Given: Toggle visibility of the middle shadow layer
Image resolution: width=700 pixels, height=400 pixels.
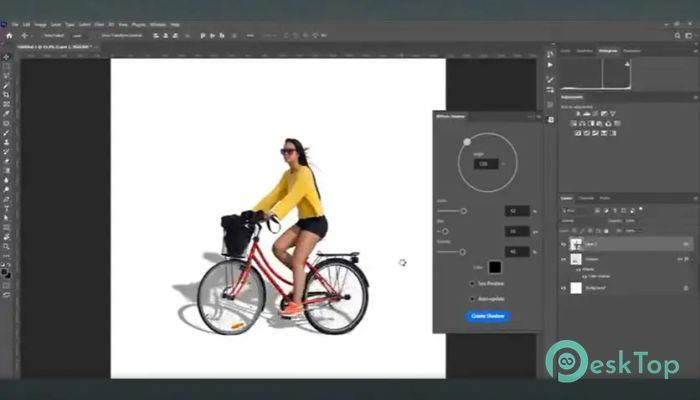Looking at the screenshot, I should (563, 259).
